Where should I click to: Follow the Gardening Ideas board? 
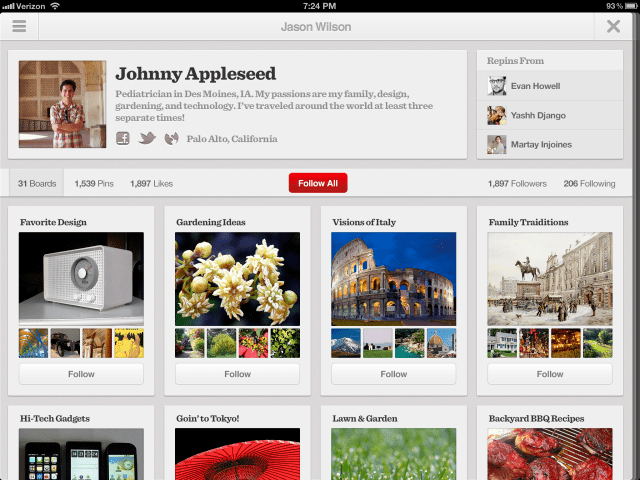pyautogui.click(x=238, y=374)
